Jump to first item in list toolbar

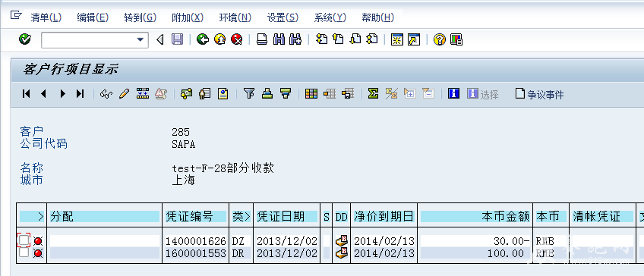[26, 94]
